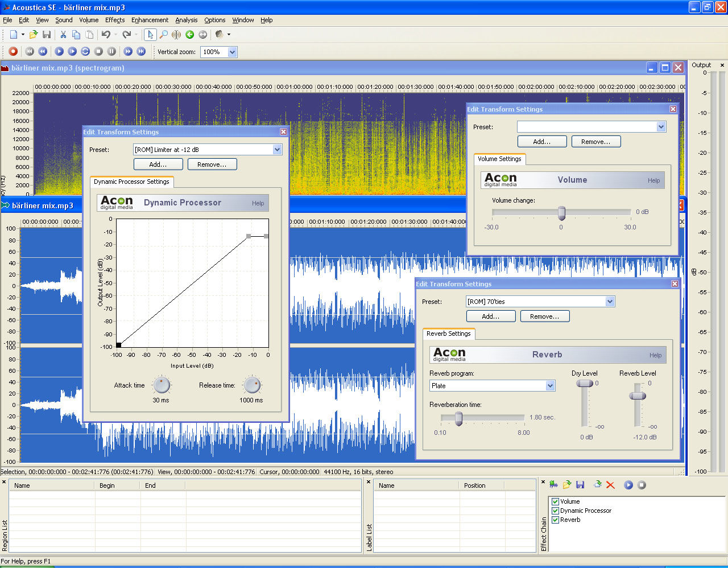728x568 pixels.
Task: Select the magnifier zoom tool
Action: pyautogui.click(x=163, y=35)
